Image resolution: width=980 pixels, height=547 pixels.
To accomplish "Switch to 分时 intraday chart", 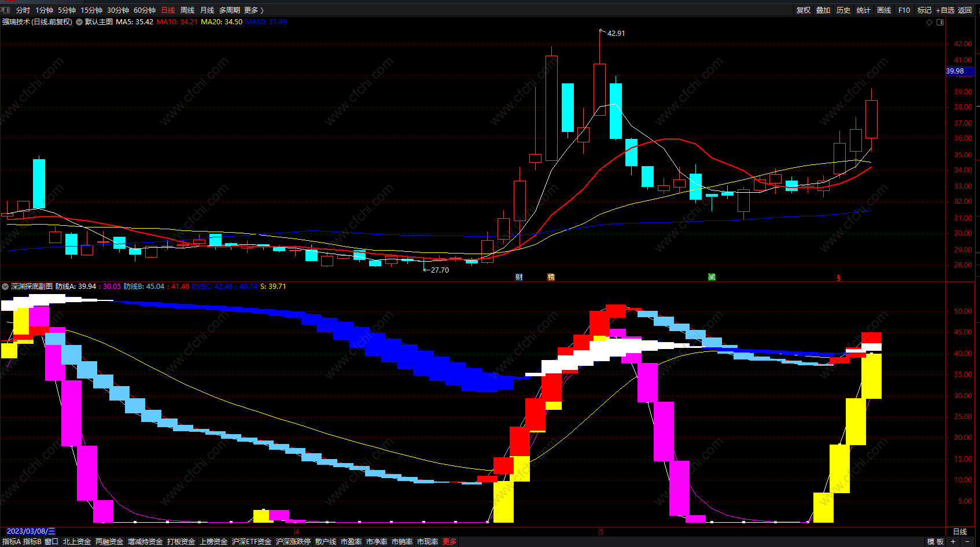I will [x=23, y=10].
